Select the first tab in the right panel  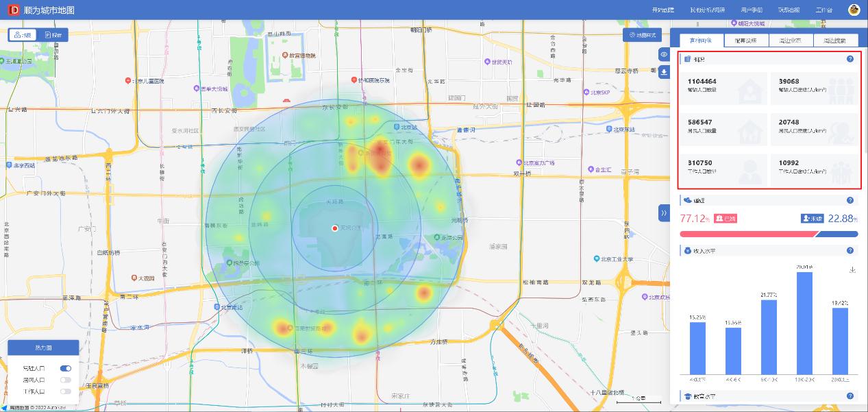[x=701, y=40]
